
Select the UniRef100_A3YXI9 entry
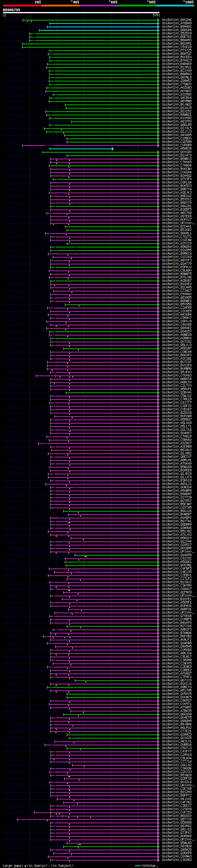(177, 244)
